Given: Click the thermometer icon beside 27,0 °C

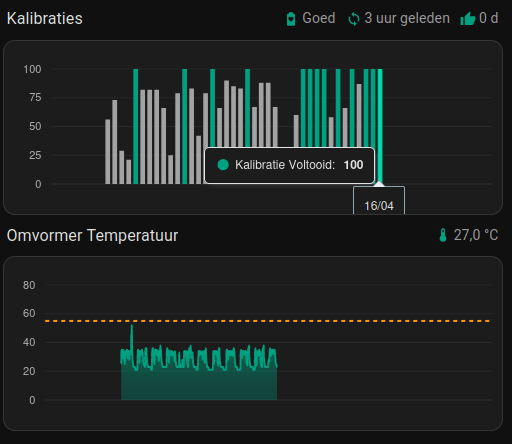Looking at the screenshot, I should pos(443,235).
